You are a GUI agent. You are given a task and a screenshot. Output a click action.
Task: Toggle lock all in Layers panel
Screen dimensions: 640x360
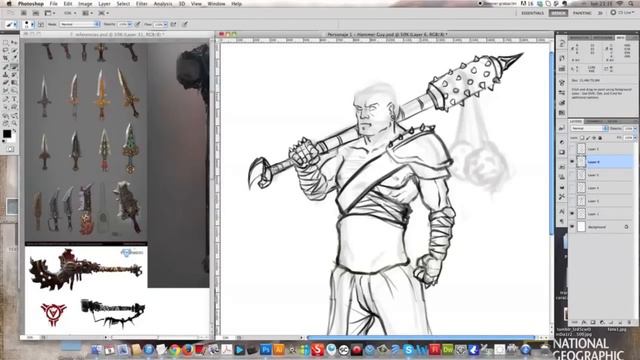[x=600, y=138]
